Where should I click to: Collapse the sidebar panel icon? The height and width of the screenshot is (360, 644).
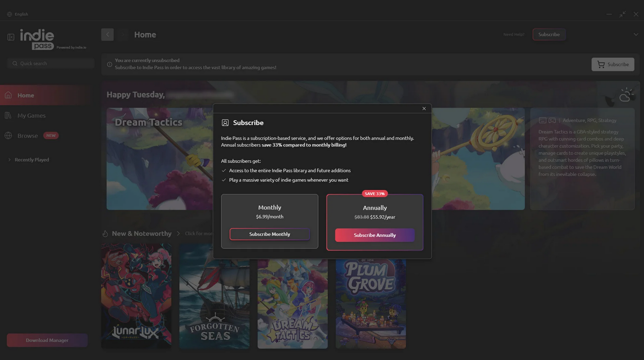[11, 37]
